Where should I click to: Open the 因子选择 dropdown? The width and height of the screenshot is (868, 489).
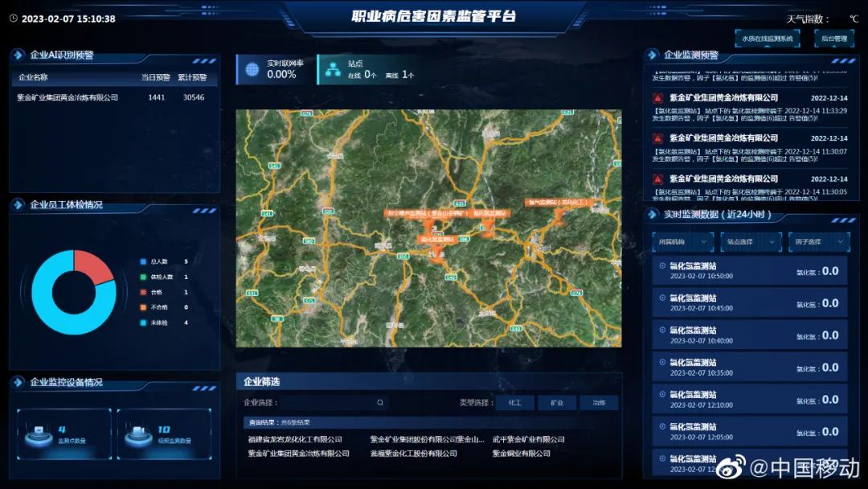[x=818, y=241]
